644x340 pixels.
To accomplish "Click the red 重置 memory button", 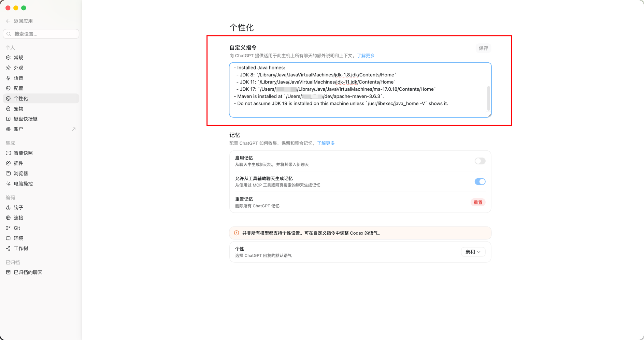I will point(478,203).
